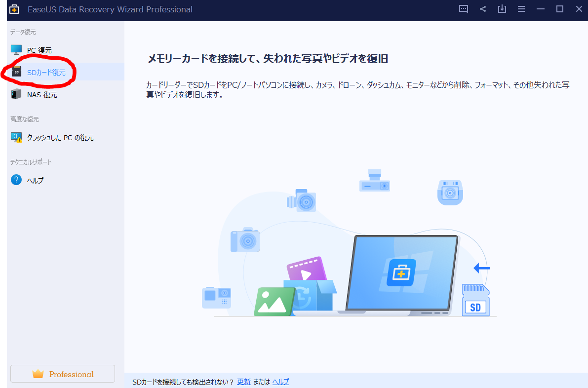Click the データ復元 section label
Image resolution: width=588 pixels, height=388 pixels.
pos(23,32)
